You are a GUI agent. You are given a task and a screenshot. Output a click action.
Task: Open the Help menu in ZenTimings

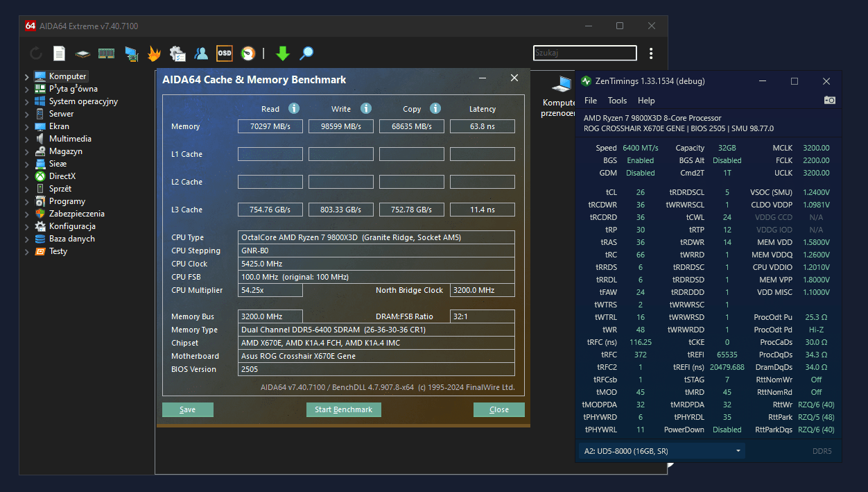646,101
